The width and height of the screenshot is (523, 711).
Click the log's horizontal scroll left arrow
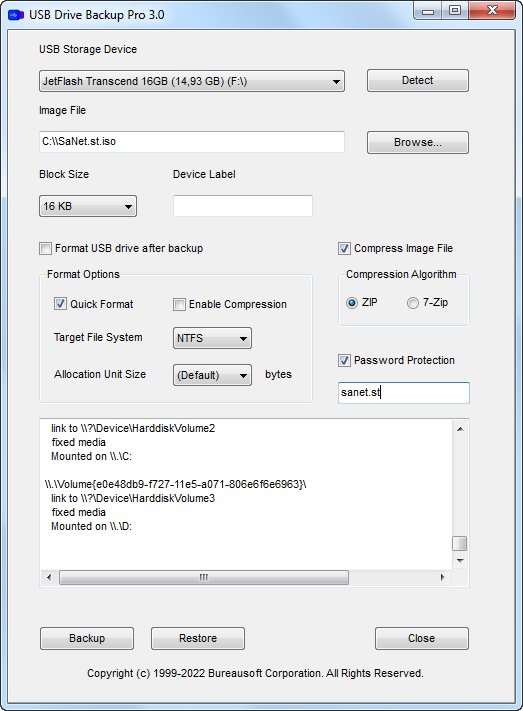pyautogui.click(x=49, y=577)
